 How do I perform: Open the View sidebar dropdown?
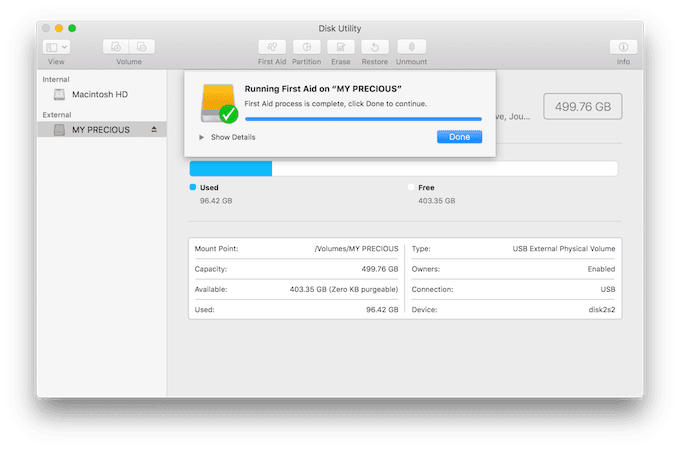[x=56, y=47]
